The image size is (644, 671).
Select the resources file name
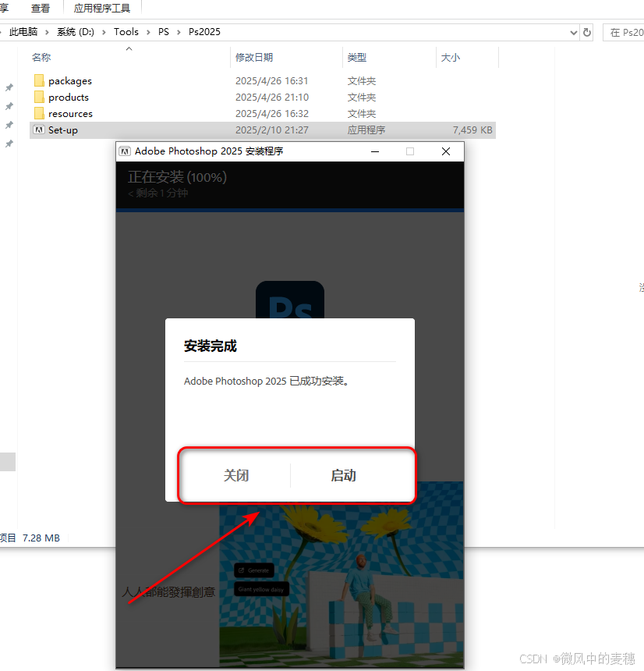(x=70, y=113)
